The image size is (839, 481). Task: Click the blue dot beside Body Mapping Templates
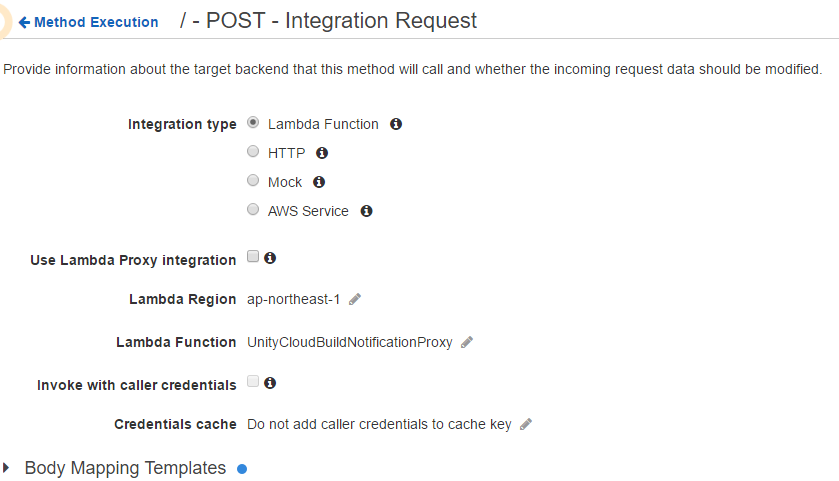[x=242, y=469]
